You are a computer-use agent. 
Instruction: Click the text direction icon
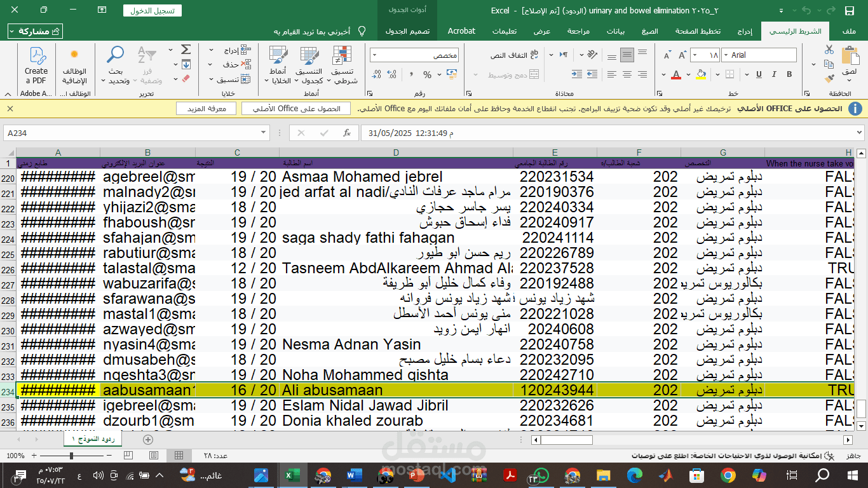[564, 55]
